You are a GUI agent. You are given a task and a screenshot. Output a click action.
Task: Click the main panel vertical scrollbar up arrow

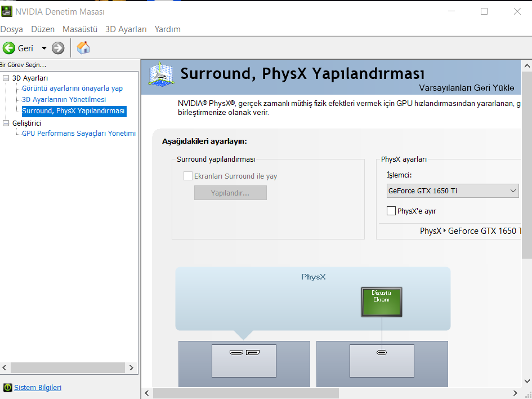[527, 66]
